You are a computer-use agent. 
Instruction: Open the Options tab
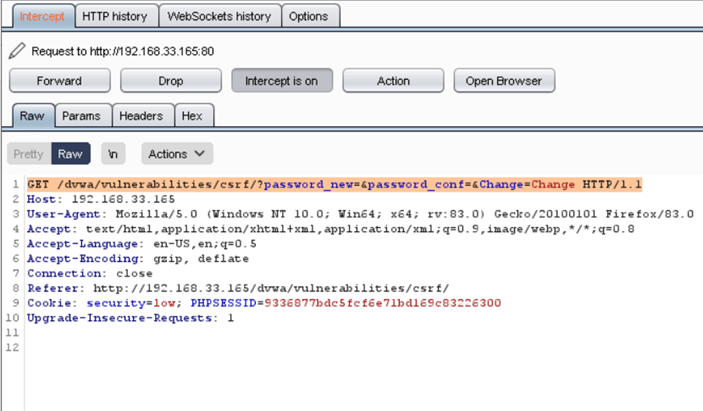308,17
